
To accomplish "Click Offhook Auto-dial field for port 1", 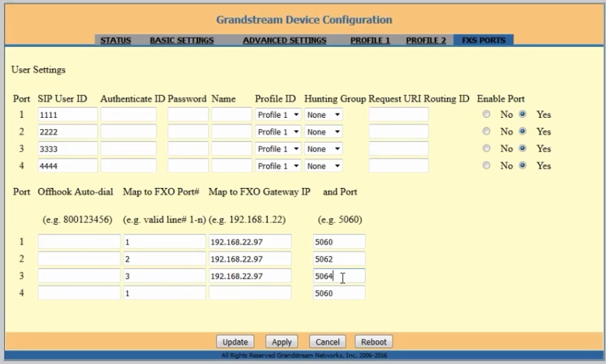I will click(x=78, y=242).
